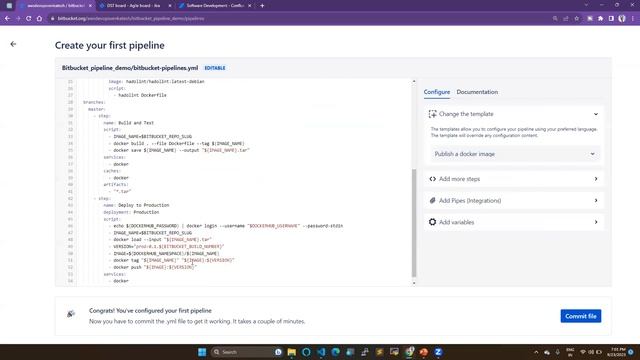The height and width of the screenshot is (360, 640).
Task: Click the browser forward button
Action: tap(18, 18)
